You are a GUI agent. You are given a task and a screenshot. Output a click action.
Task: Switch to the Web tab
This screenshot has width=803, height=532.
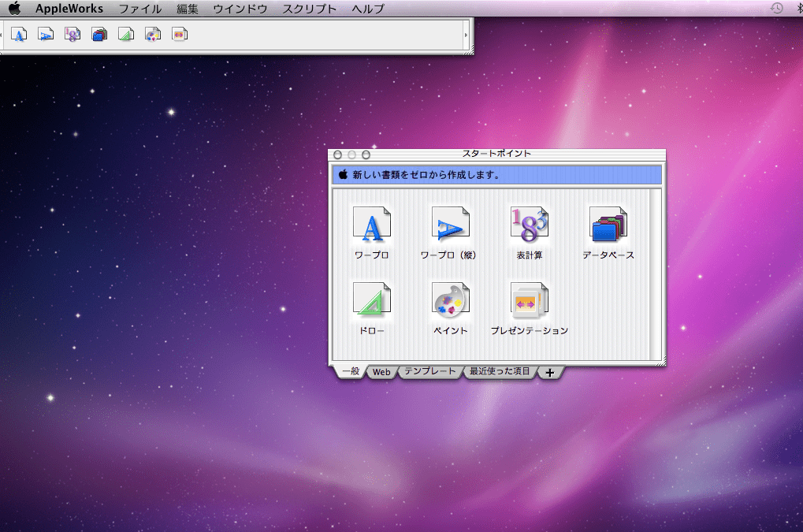381,372
